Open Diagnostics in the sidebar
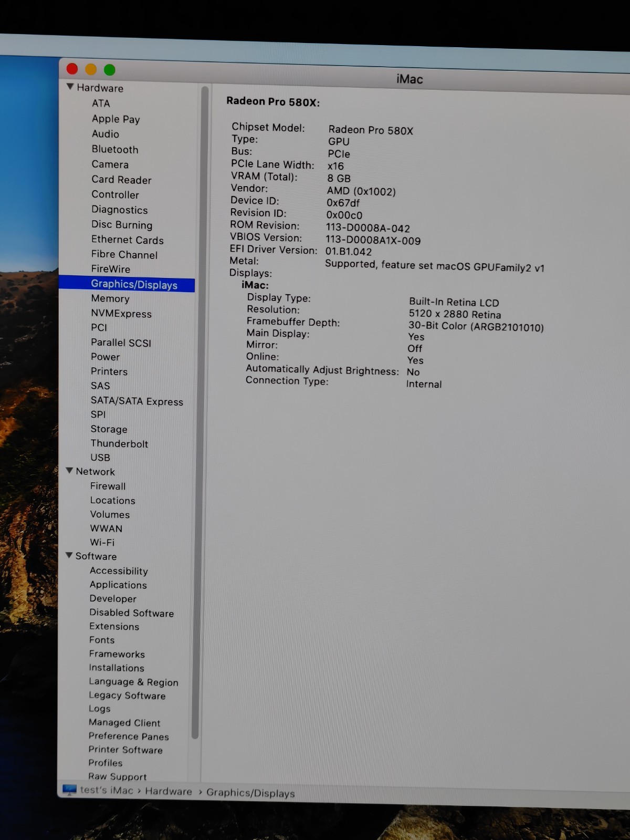This screenshot has height=840, width=630. tap(120, 210)
